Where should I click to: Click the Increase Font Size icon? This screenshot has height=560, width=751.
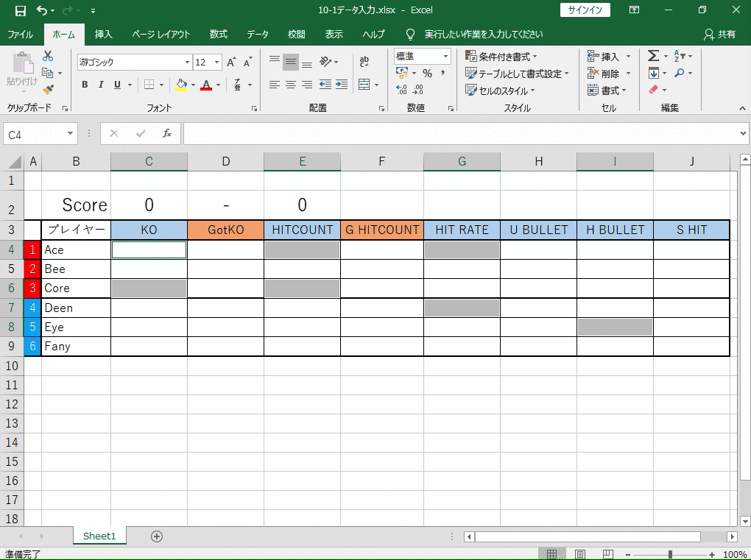point(231,63)
